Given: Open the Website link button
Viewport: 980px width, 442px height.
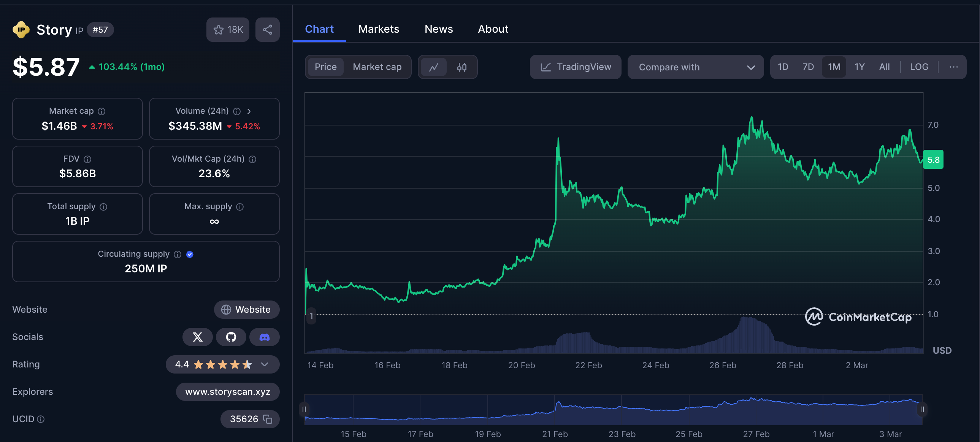Looking at the screenshot, I should coord(247,310).
